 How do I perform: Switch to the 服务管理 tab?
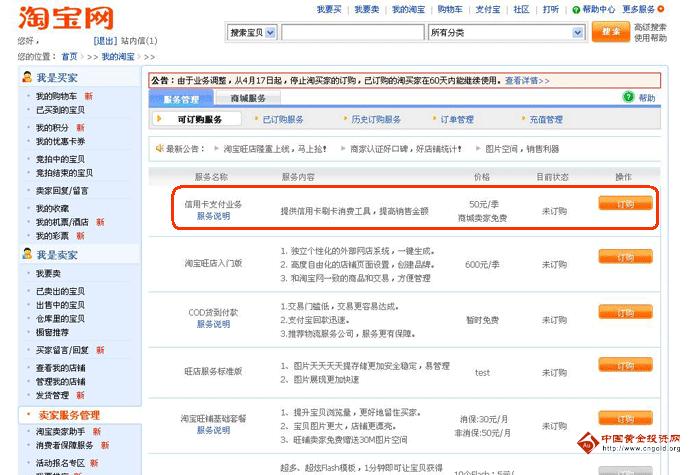tap(181, 99)
